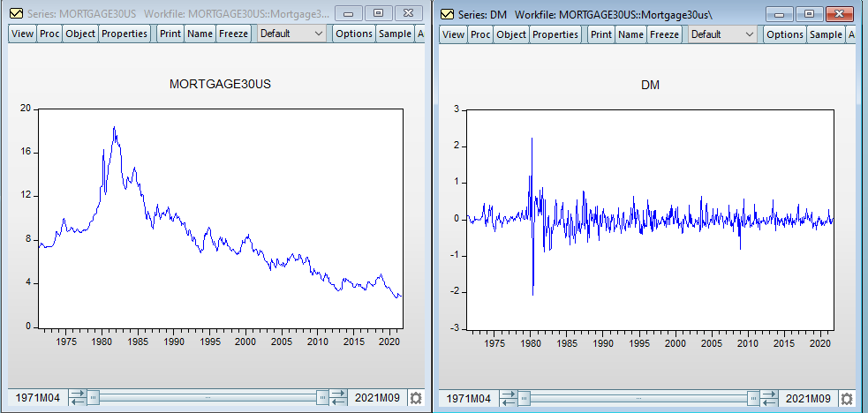This screenshot has height=413, width=868.
Task: Click 1971M04 start date in MORTGAGE30US window
Action: tap(36, 397)
